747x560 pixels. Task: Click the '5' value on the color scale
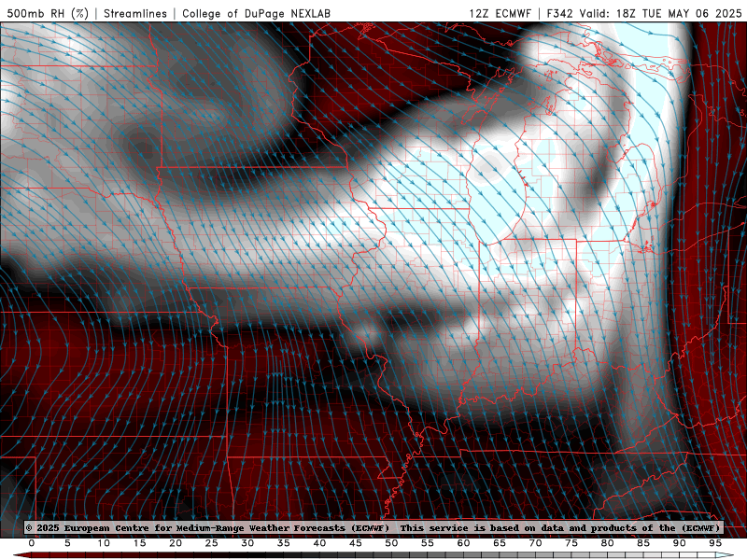(x=67, y=543)
